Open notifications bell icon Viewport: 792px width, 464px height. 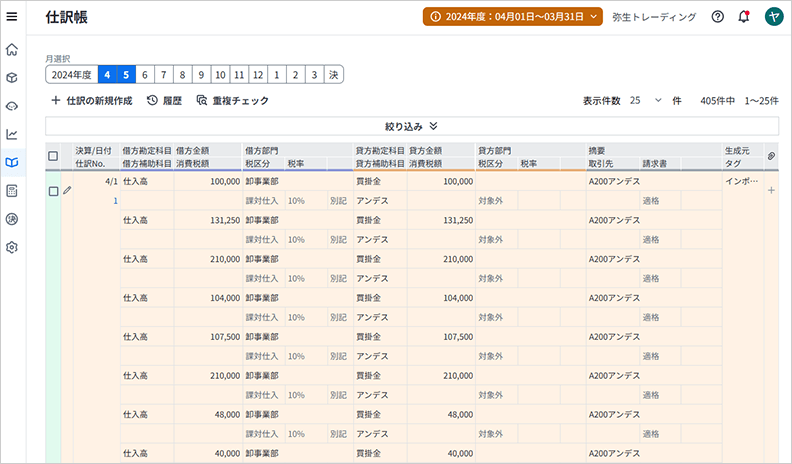[x=744, y=17]
